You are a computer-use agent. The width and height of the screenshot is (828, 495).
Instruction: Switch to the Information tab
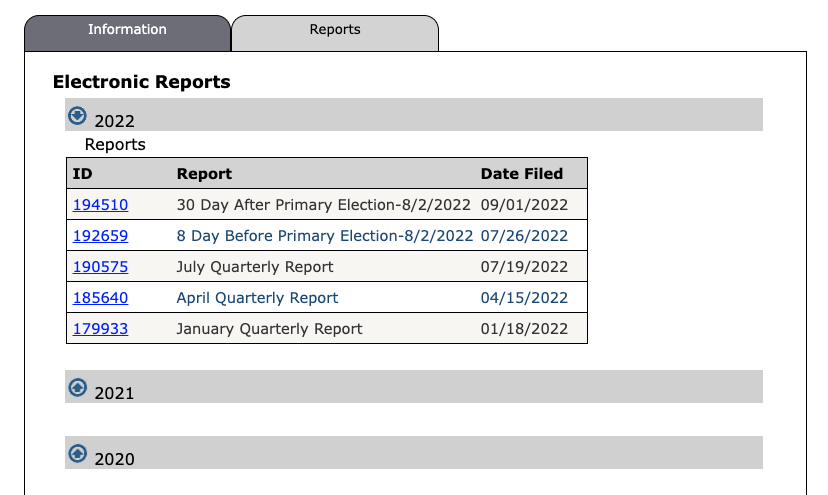pyautogui.click(x=127, y=30)
